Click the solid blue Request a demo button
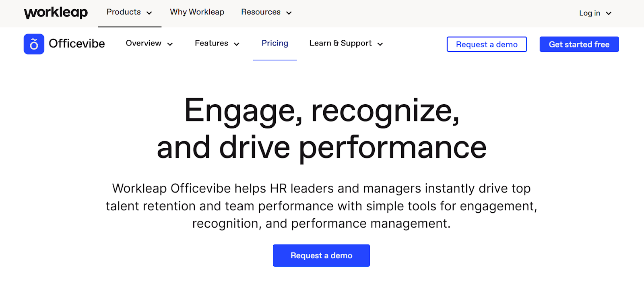Viewport: 644px width, 288px height. click(321, 255)
